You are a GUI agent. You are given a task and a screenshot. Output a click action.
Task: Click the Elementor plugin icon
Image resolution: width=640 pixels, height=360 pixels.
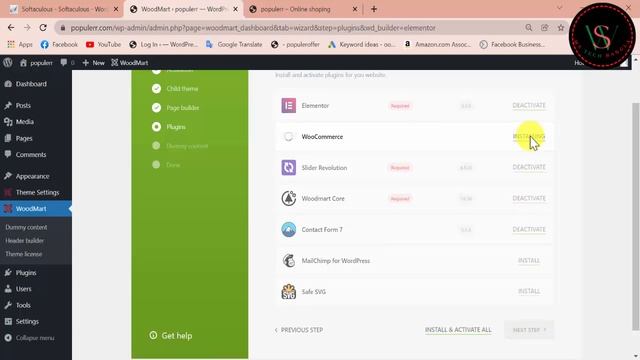289,106
